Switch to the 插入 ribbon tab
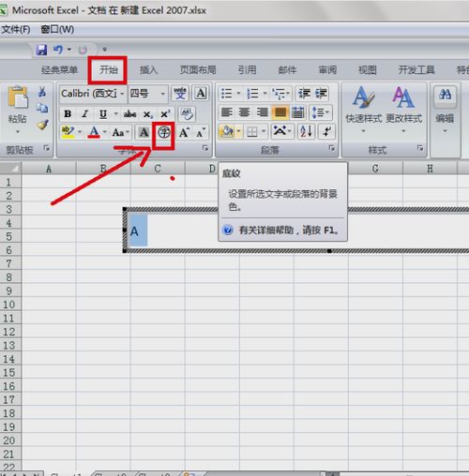 click(x=148, y=70)
